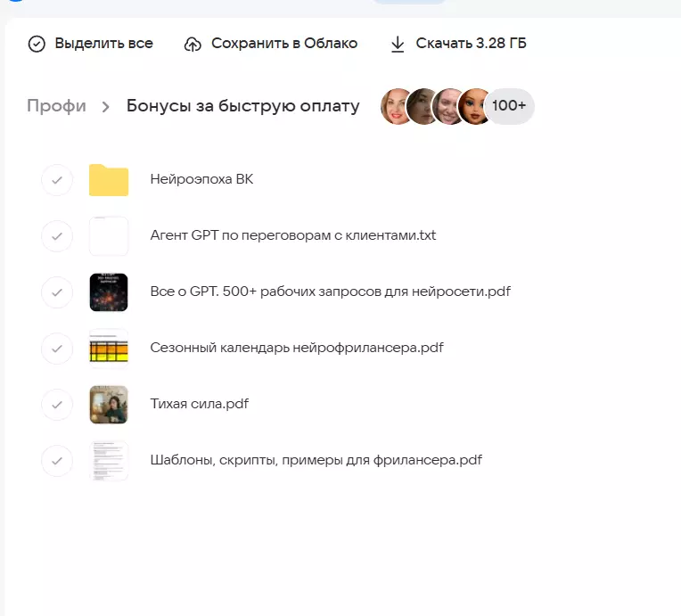Viewport: 681px width, 616px height.
Task: Click the cloud upload icon
Action: (x=193, y=44)
